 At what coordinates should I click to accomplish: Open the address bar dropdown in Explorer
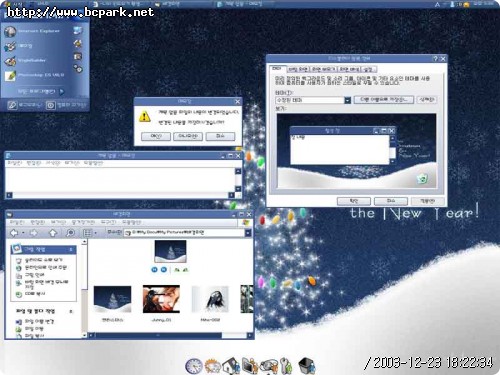(248, 233)
